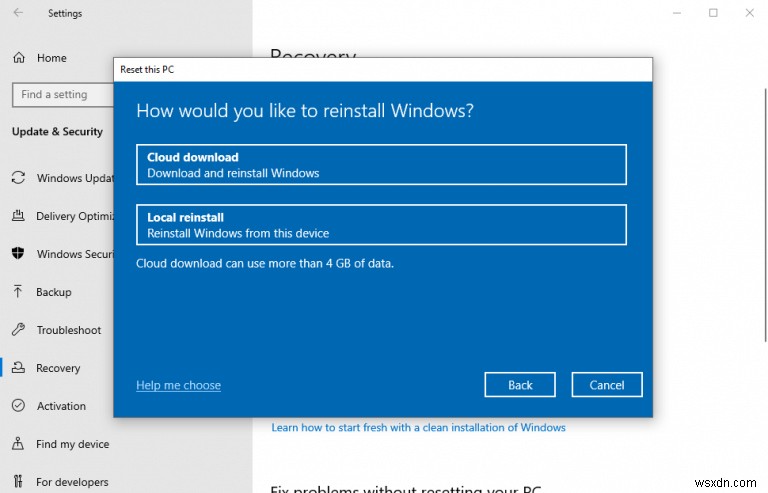
Task: Click the 'Cloud download can use more than 4 GB' note
Action: 264,263
